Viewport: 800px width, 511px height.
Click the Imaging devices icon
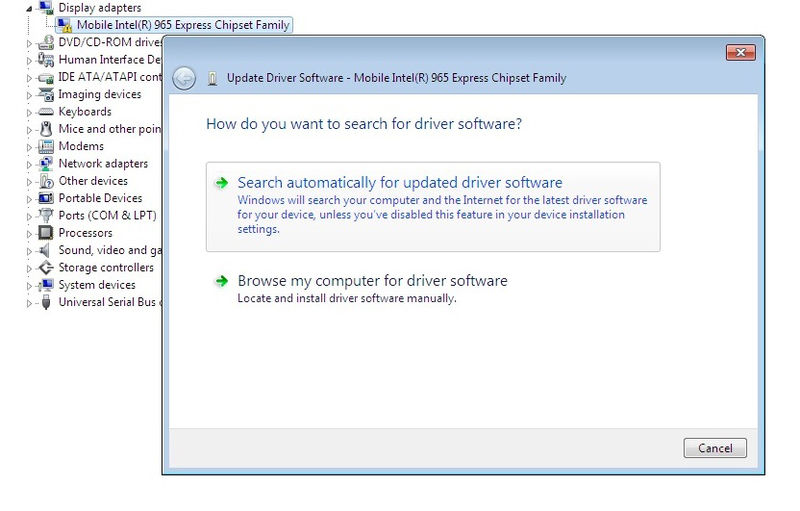click(45, 94)
